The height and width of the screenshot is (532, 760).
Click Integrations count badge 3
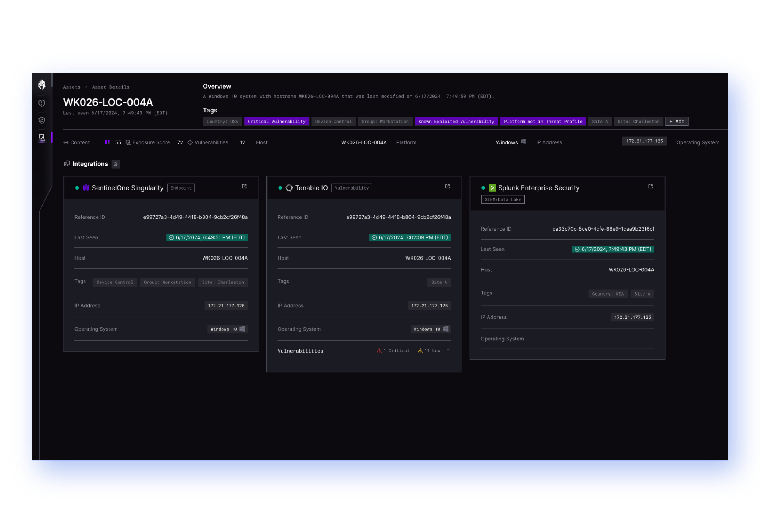click(x=116, y=164)
